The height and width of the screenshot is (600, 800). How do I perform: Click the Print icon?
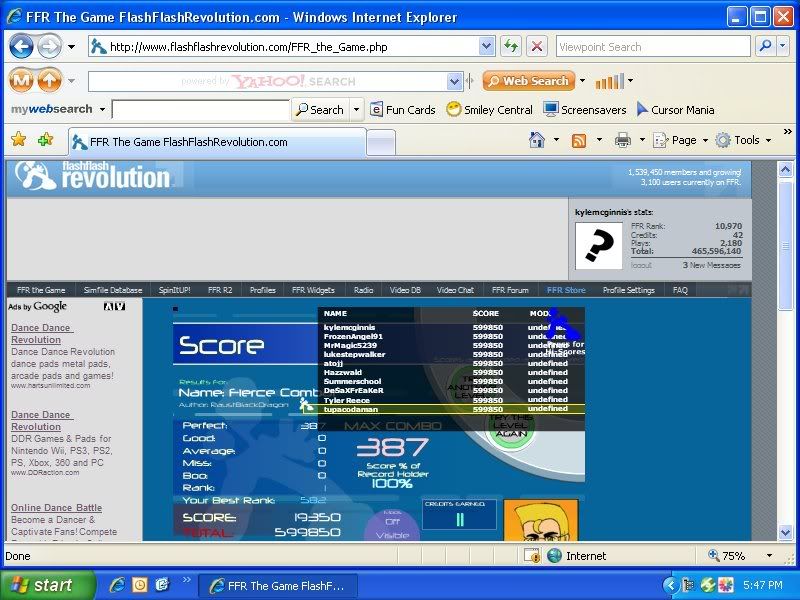[622, 140]
